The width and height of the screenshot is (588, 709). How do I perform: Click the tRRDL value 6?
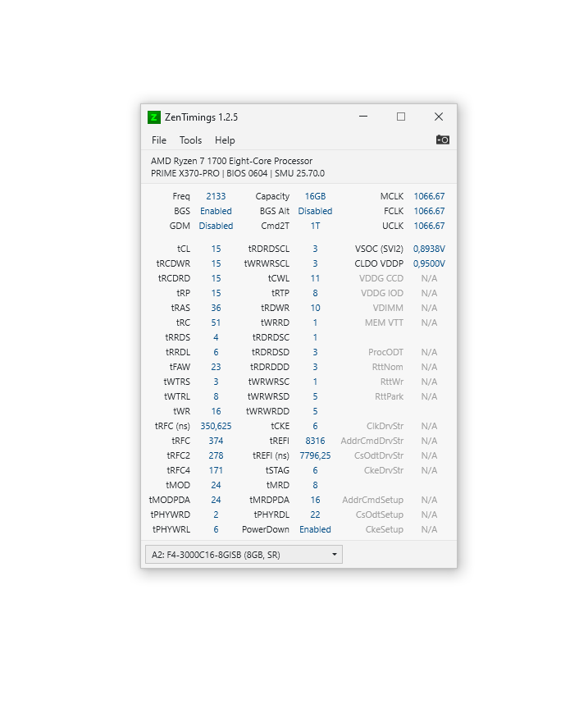pyautogui.click(x=216, y=352)
